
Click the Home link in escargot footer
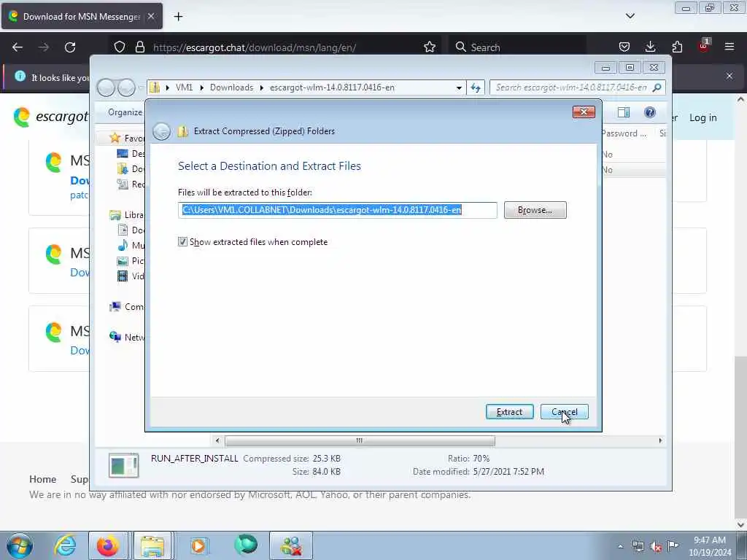tap(43, 479)
